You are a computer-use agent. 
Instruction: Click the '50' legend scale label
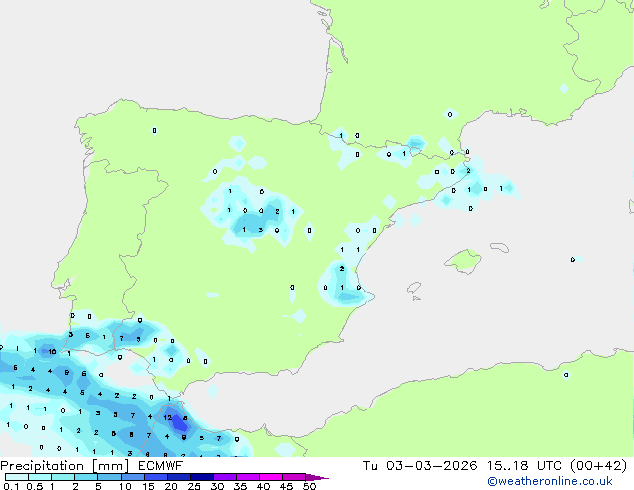[x=309, y=486]
